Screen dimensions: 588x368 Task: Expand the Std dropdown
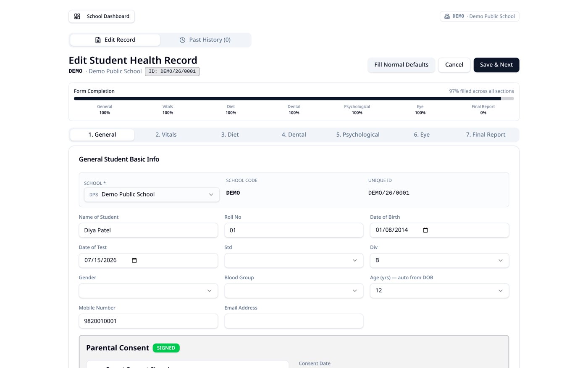294,260
